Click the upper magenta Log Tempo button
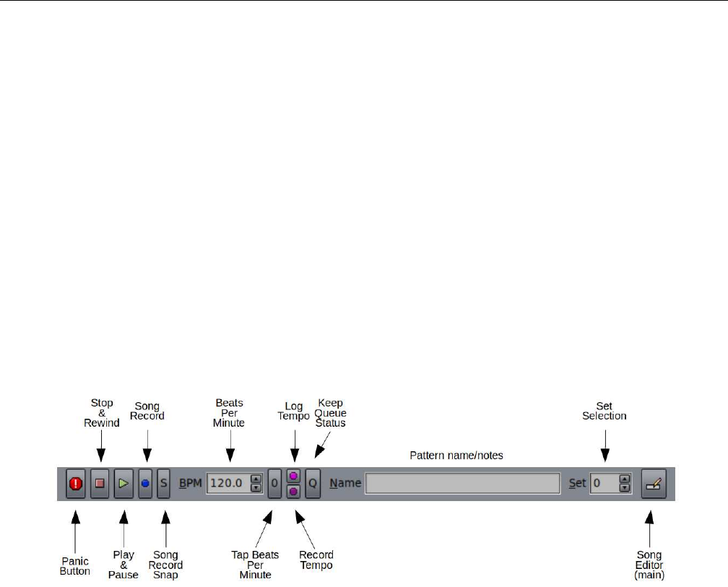Image resolution: width=728 pixels, height=587 pixels. (293, 476)
